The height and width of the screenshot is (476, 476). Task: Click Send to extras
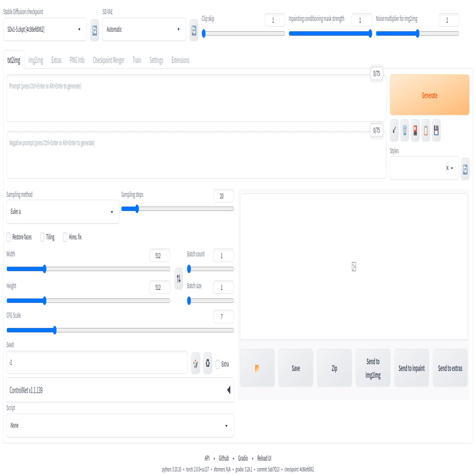(450, 368)
